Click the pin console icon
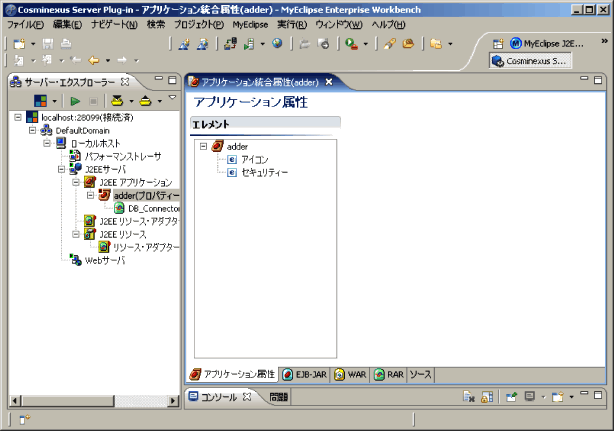This screenshot has height=431, width=614. (x=511, y=397)
